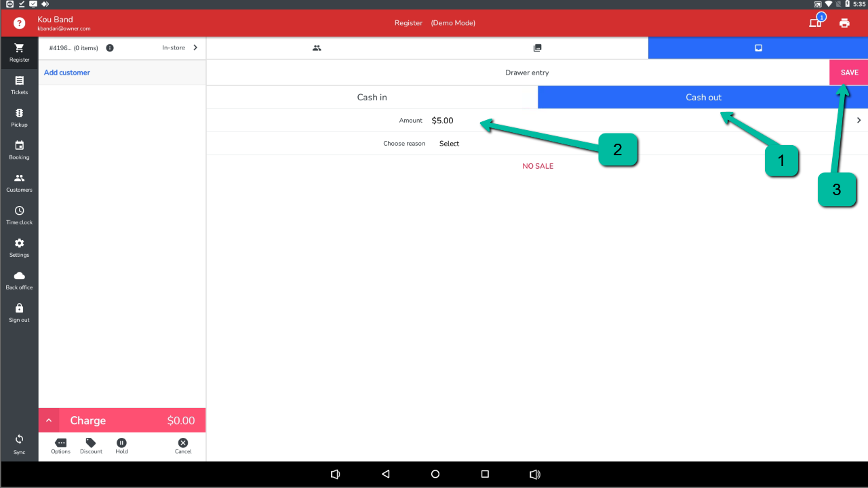Click the Add customer link
This screenshot has width=868, height=488.
tap(67, 73)
